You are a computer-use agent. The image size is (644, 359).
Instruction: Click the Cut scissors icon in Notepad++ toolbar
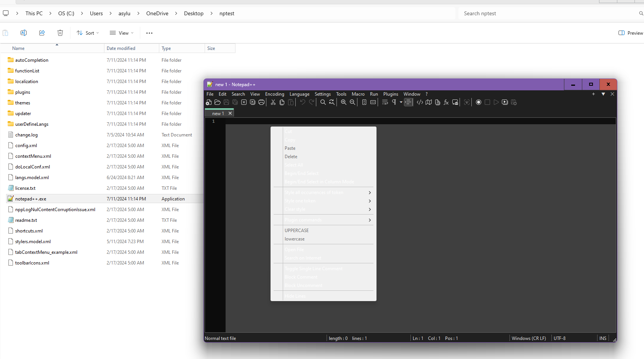[x=273, y=102]
